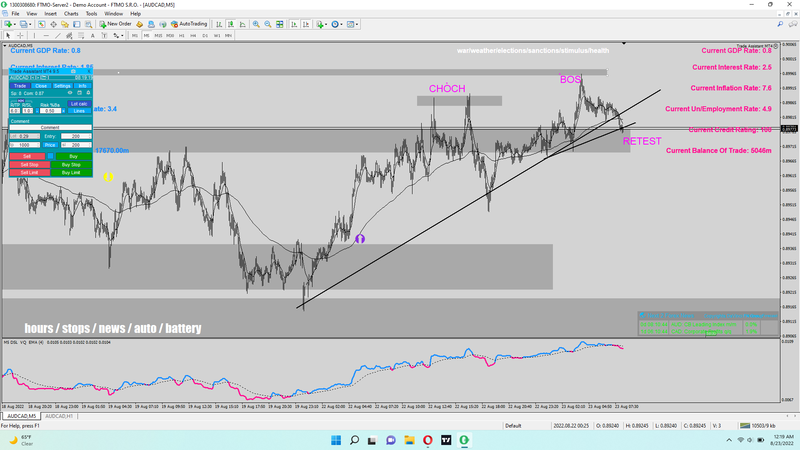800x450 pixels.
Task: Open the File menu
Action: click(x=15, y=14)
